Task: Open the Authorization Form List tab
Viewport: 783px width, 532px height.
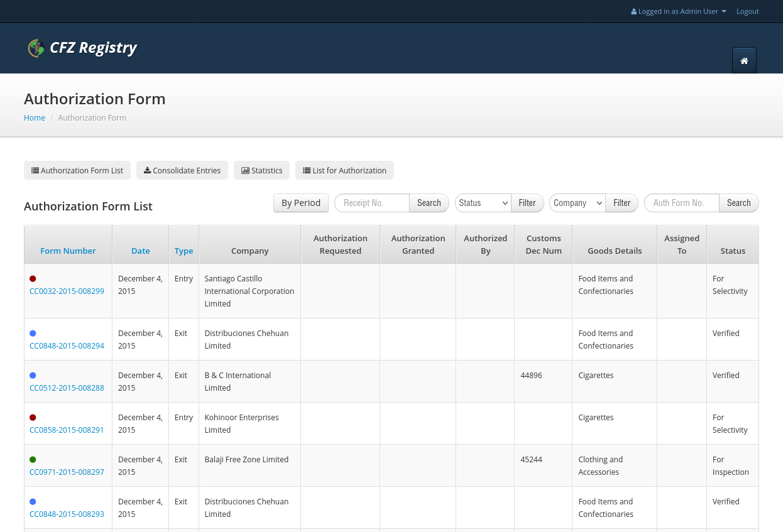Action: [77, 170]
